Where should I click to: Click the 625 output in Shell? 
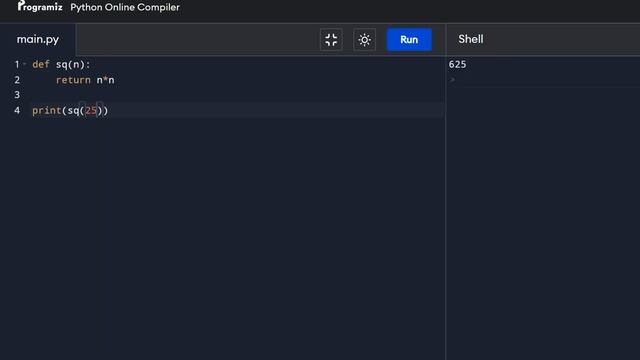(457, 64)
